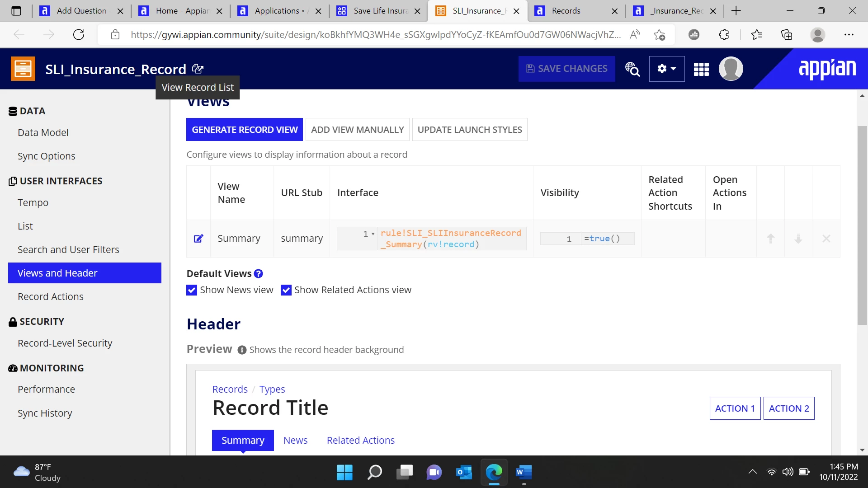
Task: Switch to the Add Question browser tab
Action: [x=82, y=11]
